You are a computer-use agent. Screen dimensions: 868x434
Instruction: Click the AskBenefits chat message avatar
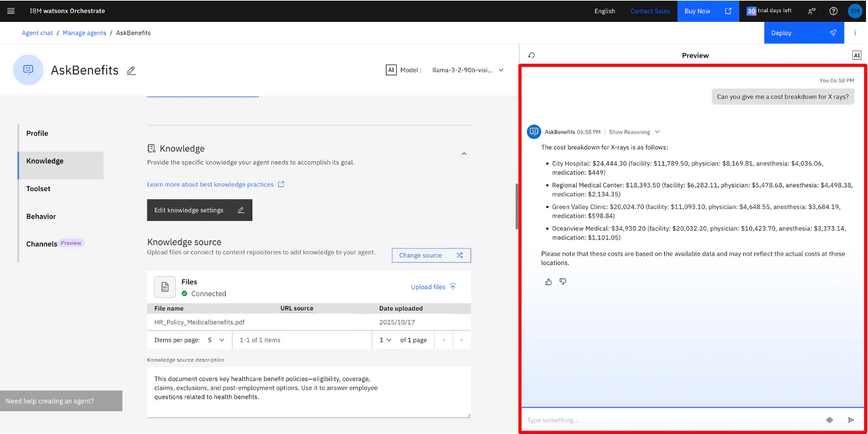point(534,132)
